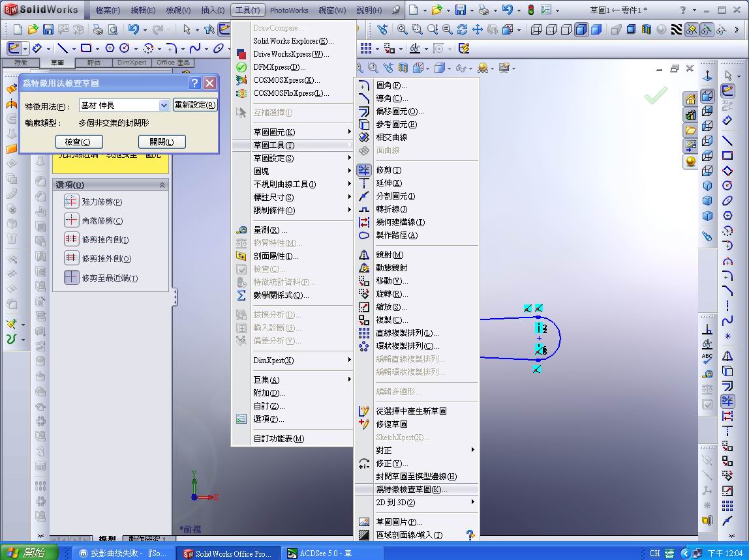Viewport: 749px width, 560px height.
Task: Expand the 對正 submenu
Action: pyautogui.click(x=416, y=450)
